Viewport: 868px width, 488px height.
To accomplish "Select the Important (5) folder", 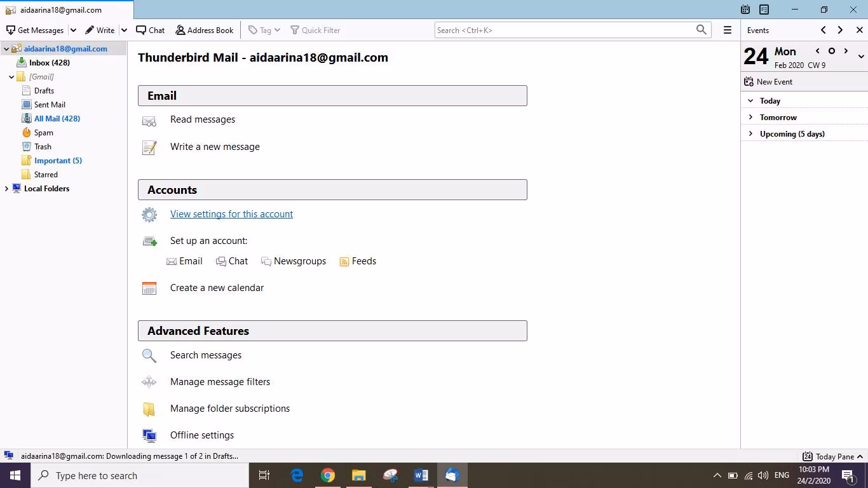I will coord(58,161).
